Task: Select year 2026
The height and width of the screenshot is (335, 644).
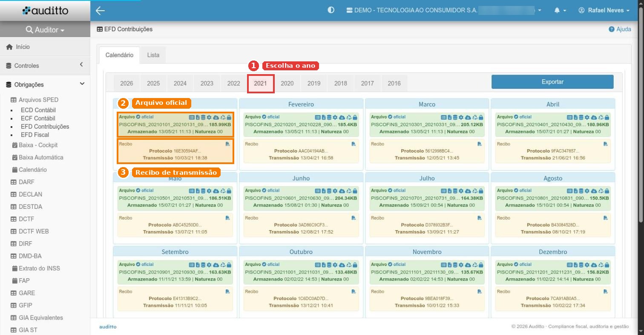Action: 126,83
